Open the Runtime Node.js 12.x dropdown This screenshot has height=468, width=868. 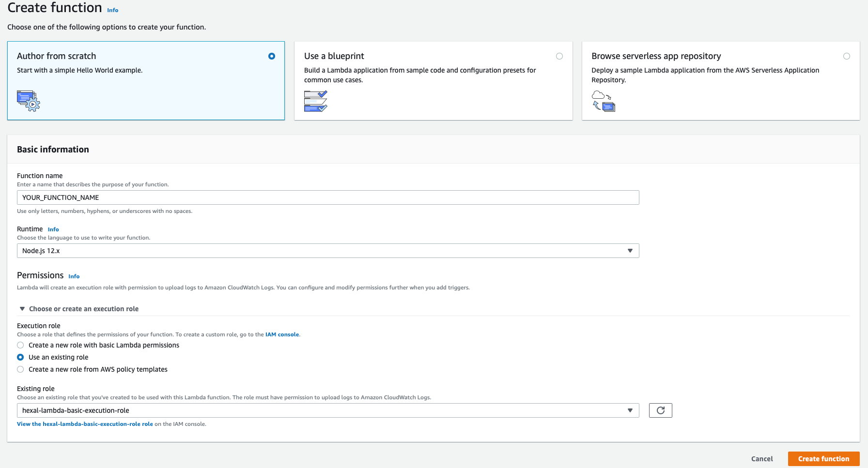point(328,251)
